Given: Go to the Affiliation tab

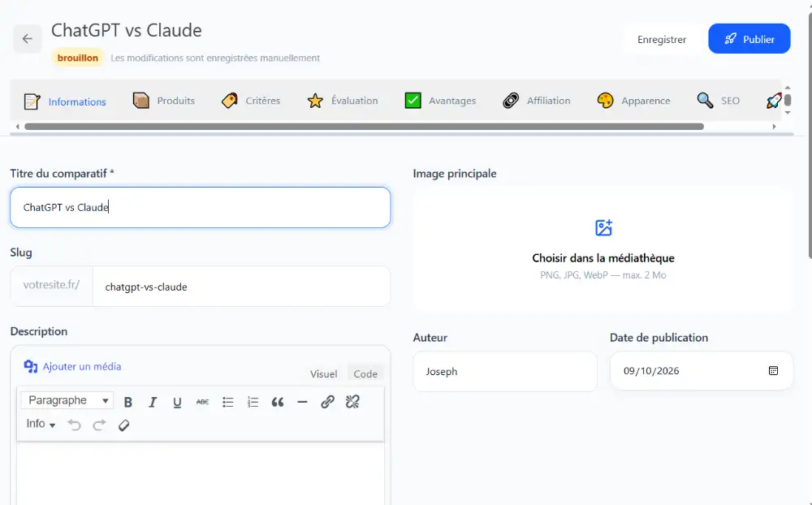Looking at the screenshot, I should (x=537, y=101).
